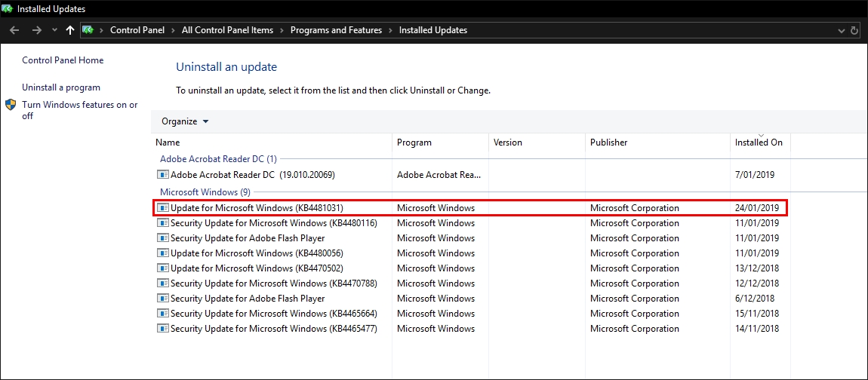Click Adobe Acrobat Rea... program cell
This screenshot has height=380, width=868.
(x=439, y=175)
